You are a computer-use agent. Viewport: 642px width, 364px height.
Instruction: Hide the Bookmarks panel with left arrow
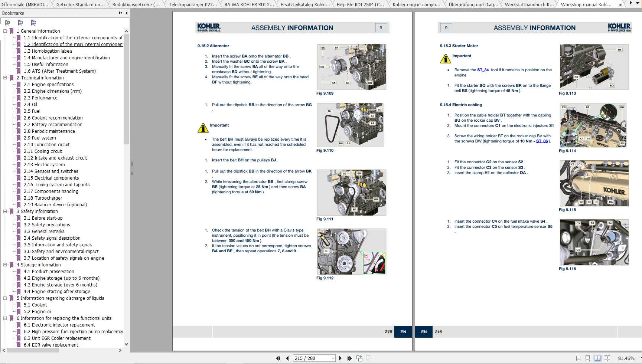click(127, 13)
